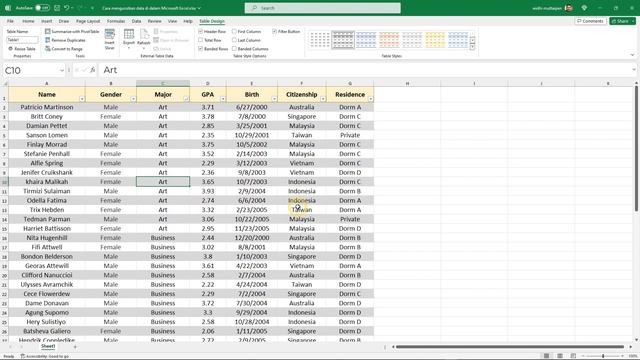The height and width of the screenshot is (360, 640).
Task: Click Summarize with PivotTable
Action: (x=72, y=31)
